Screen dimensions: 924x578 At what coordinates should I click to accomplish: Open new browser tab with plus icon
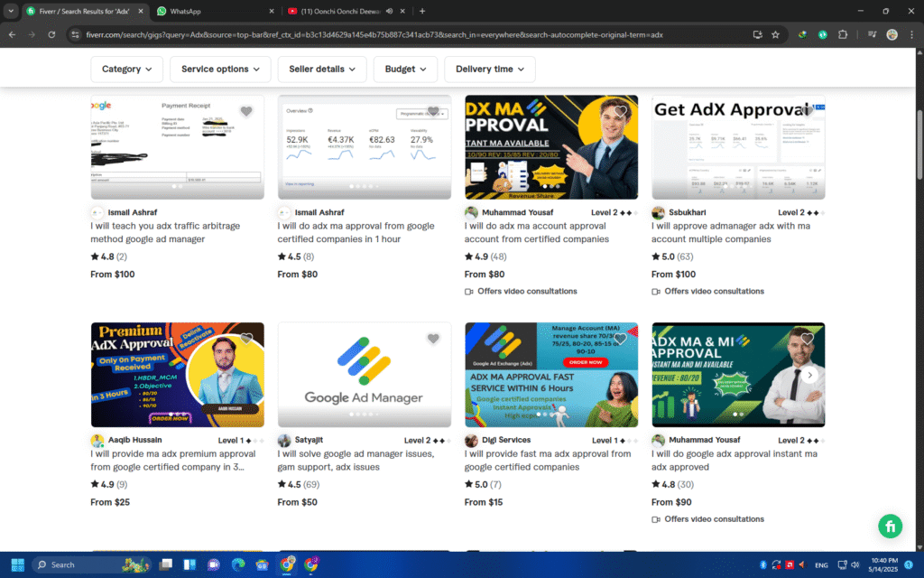(x=422, y=11)
